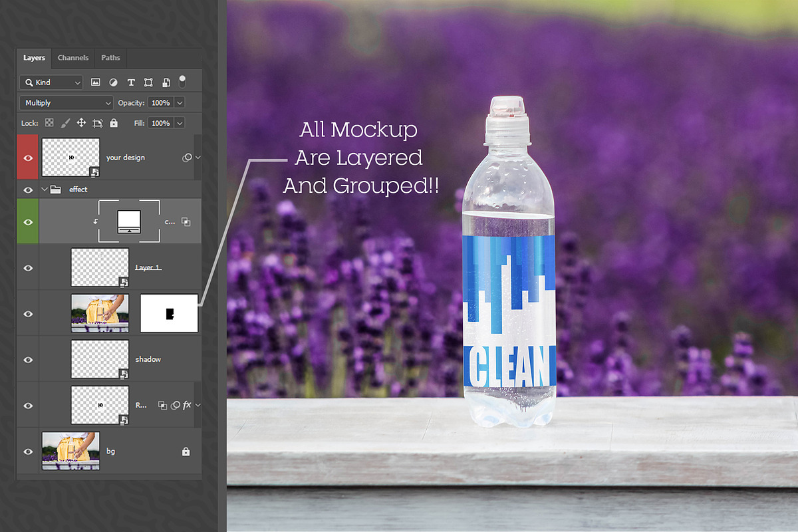Open the Kind filter dropdown

51,82
